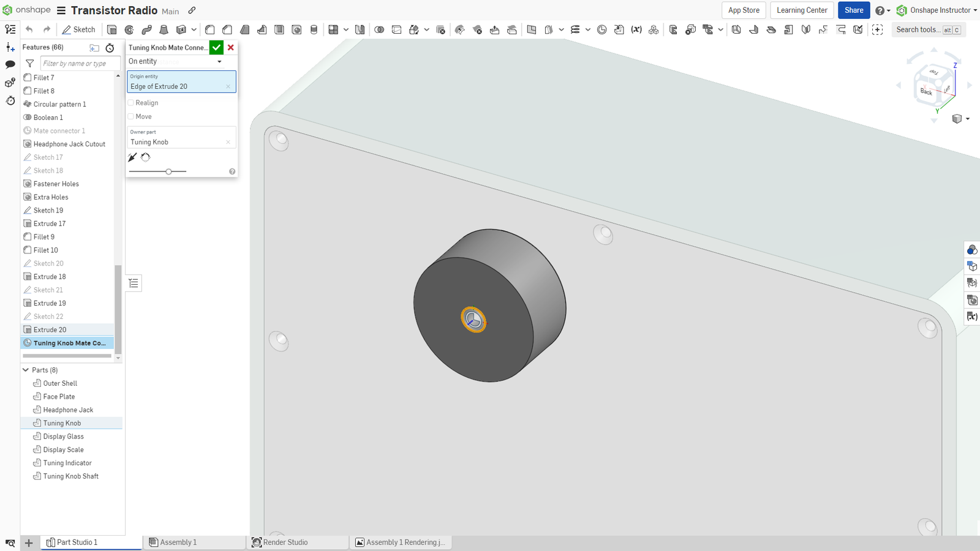
Task: Adjust the mate connector dialog slider handle
Action: [168, 171]
